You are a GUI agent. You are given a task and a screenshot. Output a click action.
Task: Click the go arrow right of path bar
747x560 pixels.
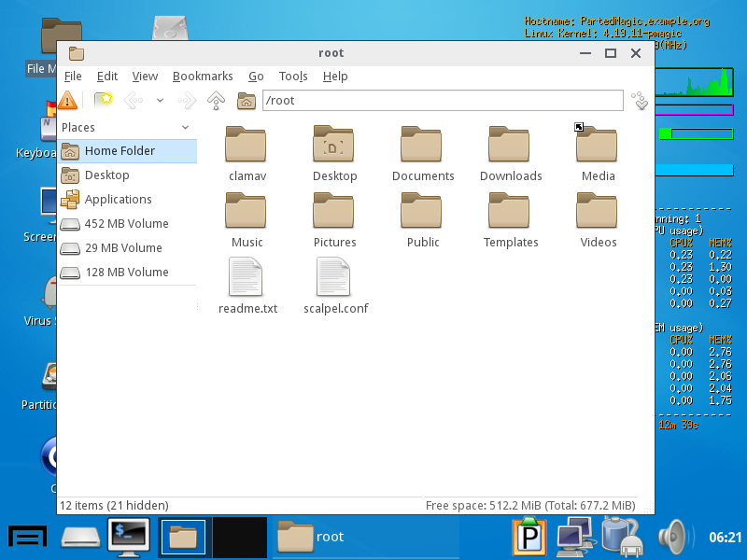pos(640,100)
